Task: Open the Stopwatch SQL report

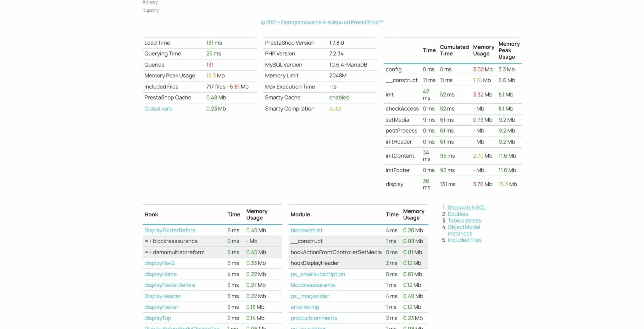Action: click(x=466, y=207)
